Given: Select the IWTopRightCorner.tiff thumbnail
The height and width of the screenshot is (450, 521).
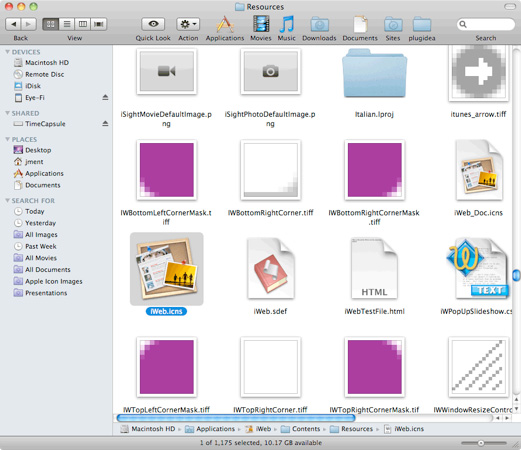Looking at the screenshot, I should coord(271,367).
